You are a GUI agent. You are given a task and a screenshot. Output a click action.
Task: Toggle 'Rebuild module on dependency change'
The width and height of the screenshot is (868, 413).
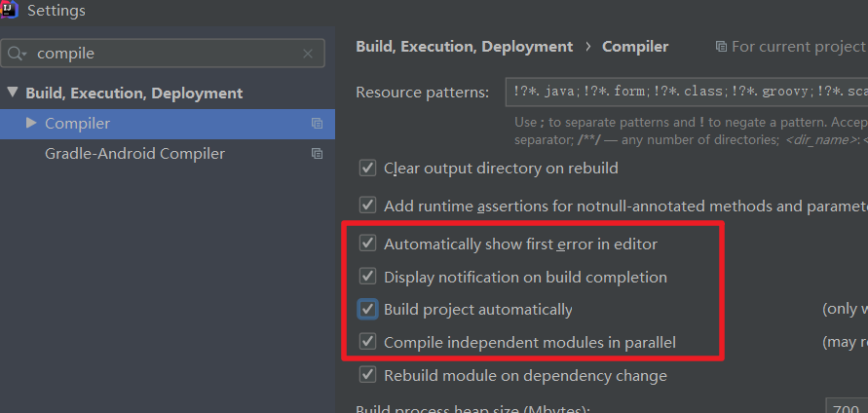tap(367, 375)
